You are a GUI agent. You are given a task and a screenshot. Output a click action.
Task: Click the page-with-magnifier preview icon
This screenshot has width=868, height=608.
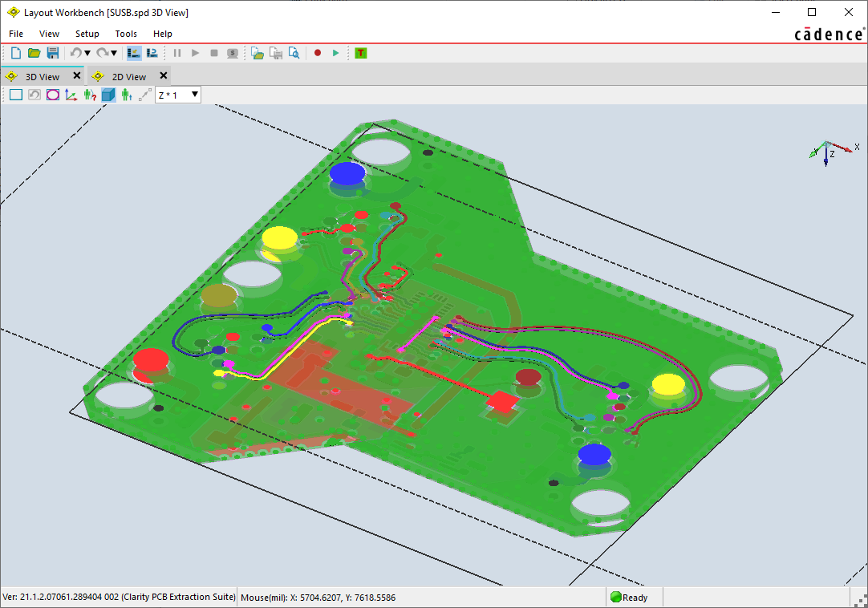click(294, 53)
